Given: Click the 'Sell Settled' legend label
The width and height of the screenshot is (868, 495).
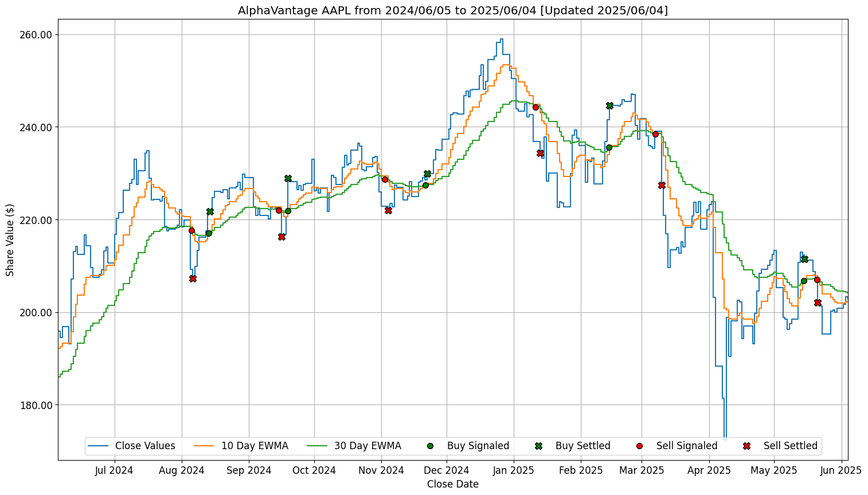Looking at the screenshot, I should tap(791, 446).
